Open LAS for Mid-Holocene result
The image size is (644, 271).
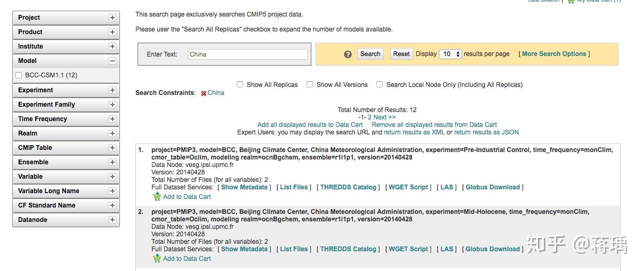coord(447,249)
